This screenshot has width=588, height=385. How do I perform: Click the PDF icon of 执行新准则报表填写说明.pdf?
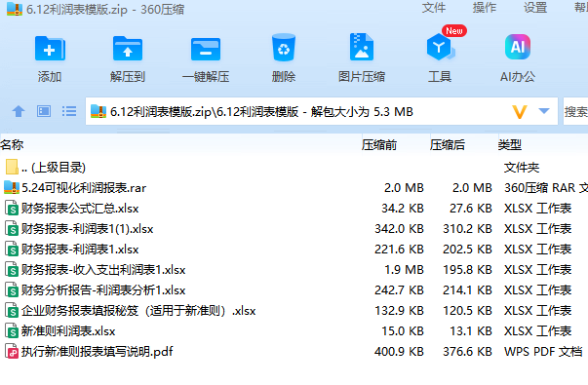coord(12,352)
